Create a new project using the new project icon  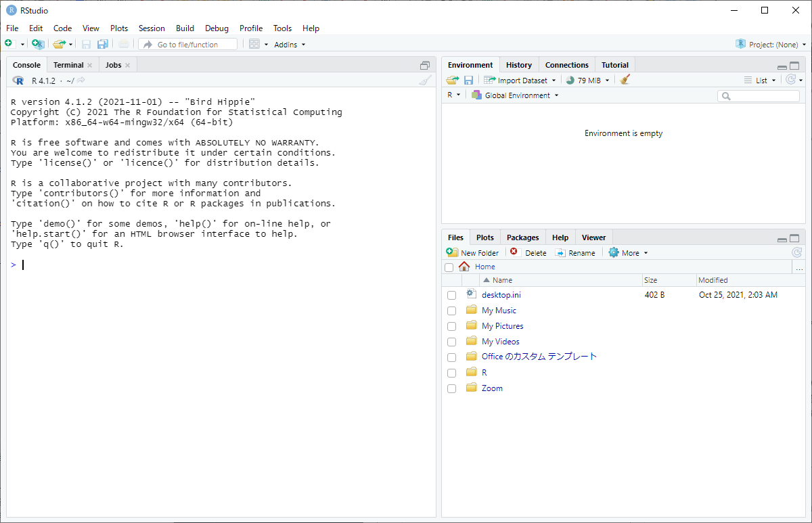pos(38,43)
